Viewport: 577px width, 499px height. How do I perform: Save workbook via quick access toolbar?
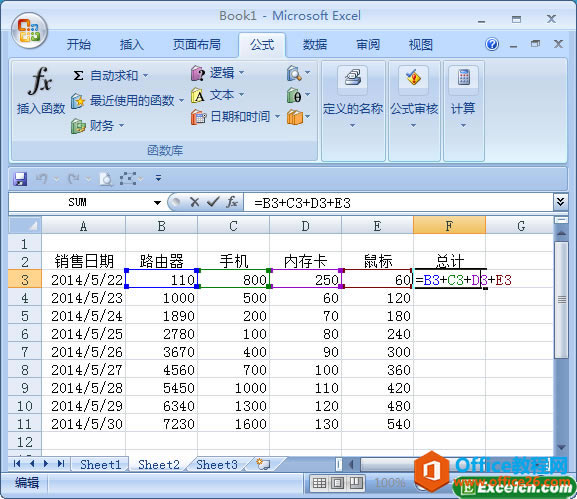point(20,179)
